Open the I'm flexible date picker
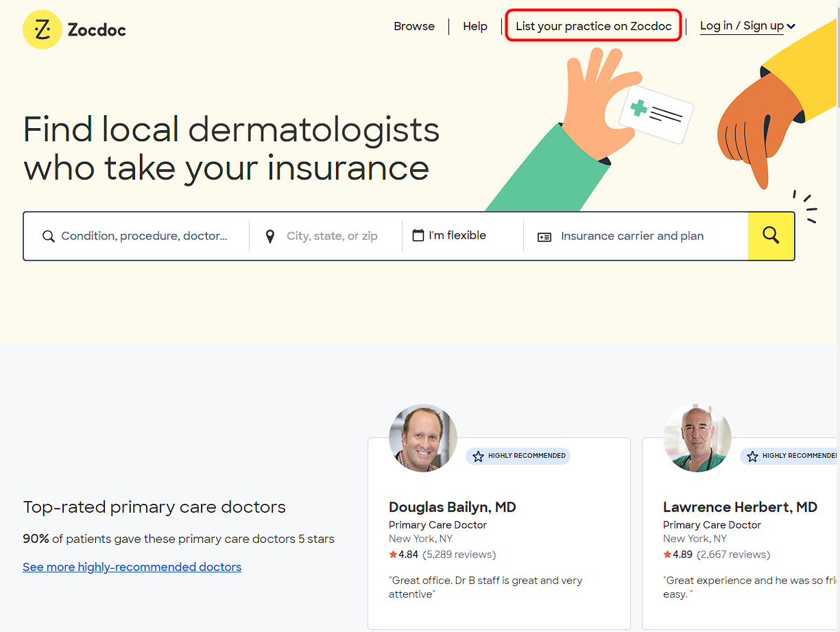 (x=462, y=236)
